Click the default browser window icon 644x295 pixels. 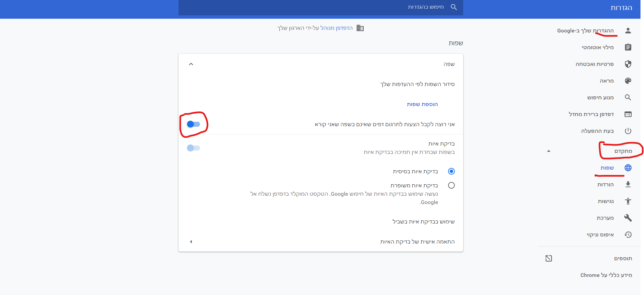tap(628, 114)
